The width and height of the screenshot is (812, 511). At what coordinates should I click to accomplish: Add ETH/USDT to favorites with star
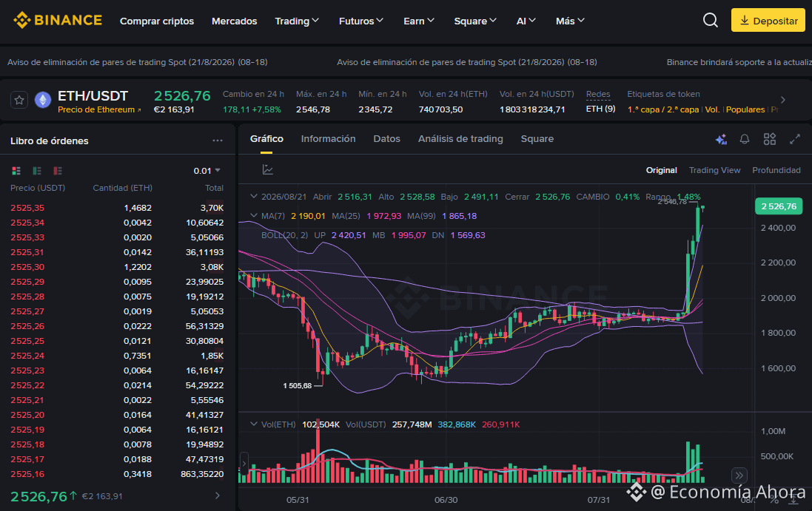pos(19,100)
